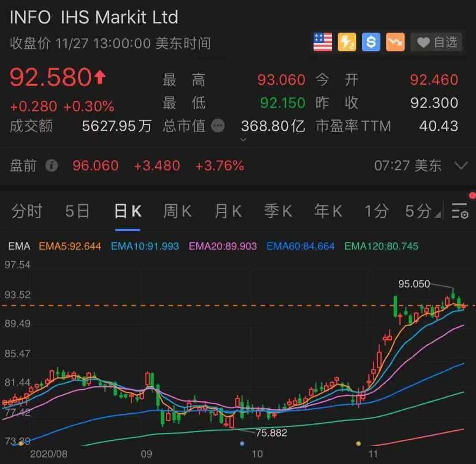Switch to 5日 chart tab
Screen dimensions: 476x464
[77, 211]
